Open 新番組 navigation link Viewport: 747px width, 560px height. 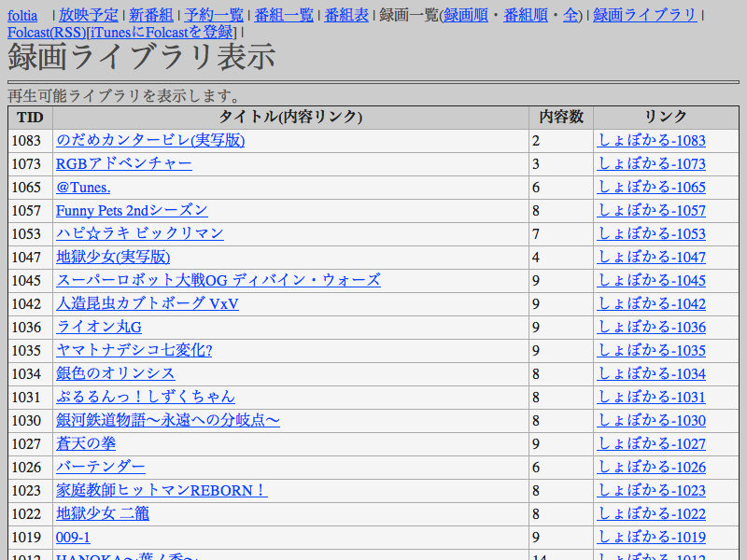tap(149, 15)
